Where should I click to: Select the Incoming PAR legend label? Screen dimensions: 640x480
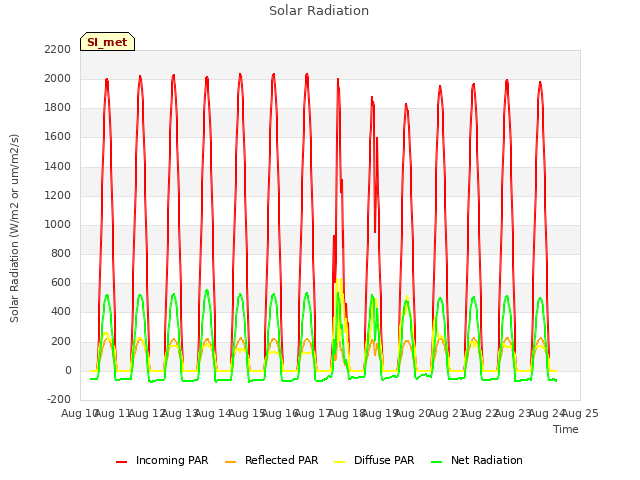click(x=172, y=460)
